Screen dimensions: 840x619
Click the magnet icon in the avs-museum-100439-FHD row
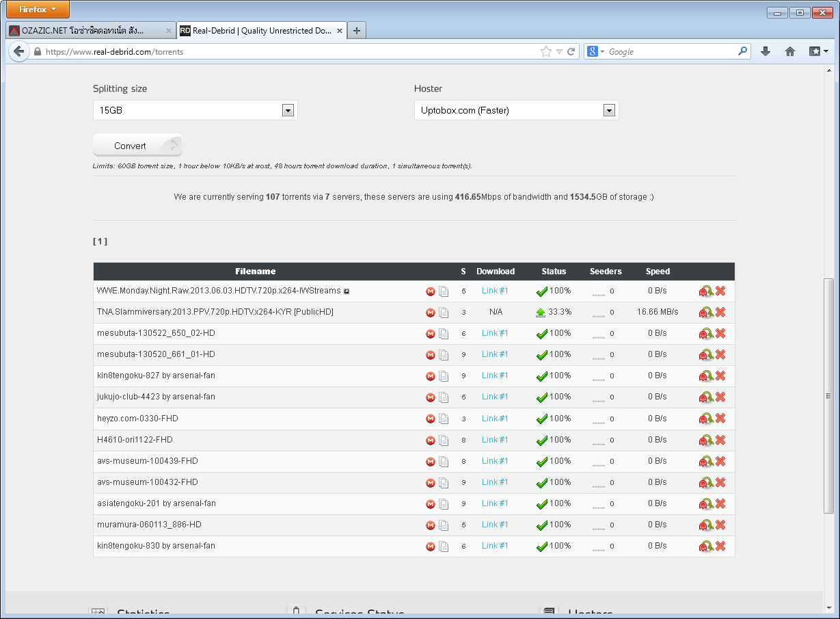[705, 462]
